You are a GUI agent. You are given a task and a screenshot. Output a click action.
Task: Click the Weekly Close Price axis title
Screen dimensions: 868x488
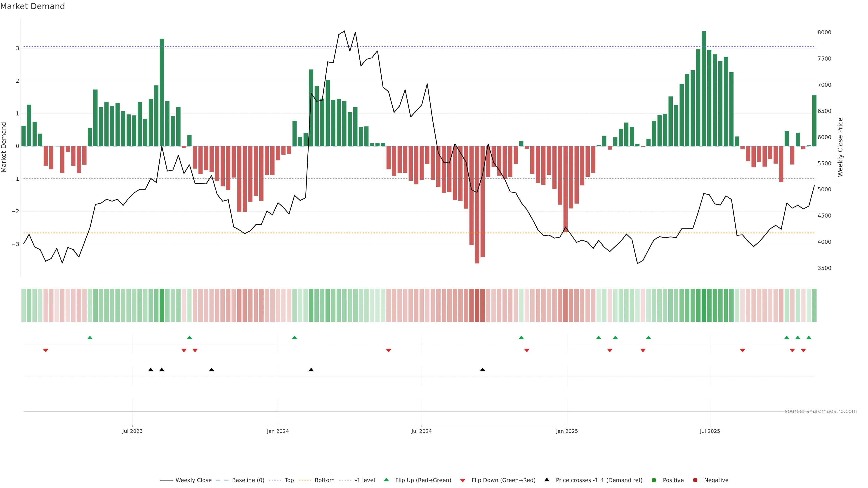tap(840, 147)
